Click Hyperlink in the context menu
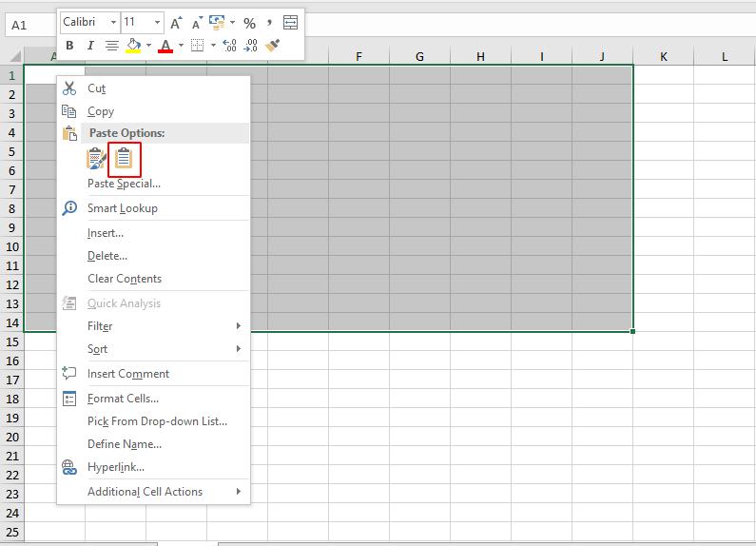The width and height of the screenshot is (756, 546). [x=116, y=467]
